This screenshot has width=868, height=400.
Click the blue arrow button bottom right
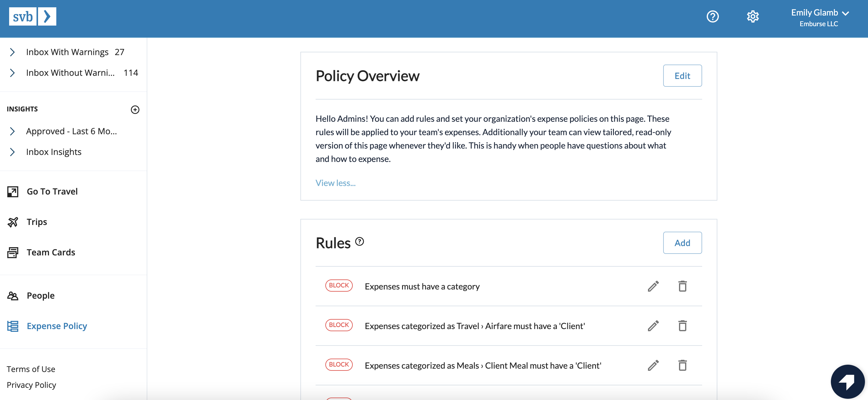point(849,381)
